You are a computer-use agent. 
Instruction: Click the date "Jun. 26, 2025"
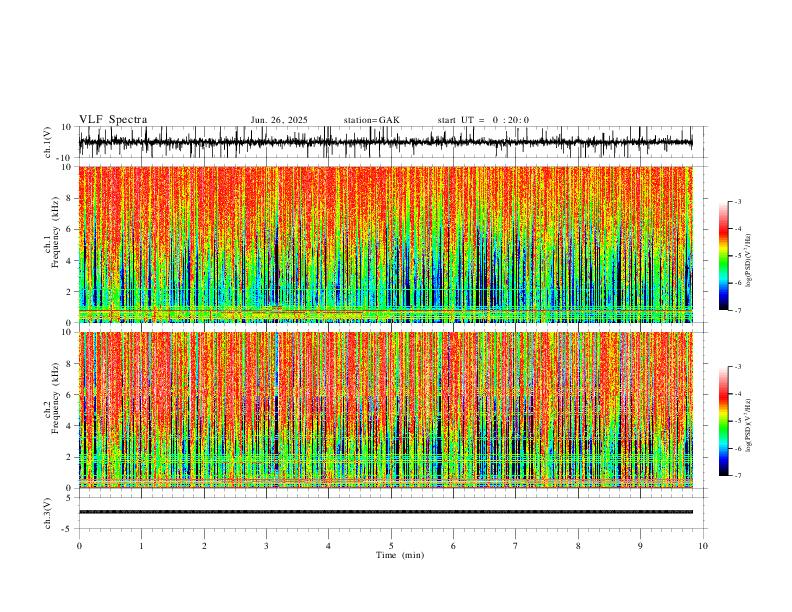click(279, 120)
